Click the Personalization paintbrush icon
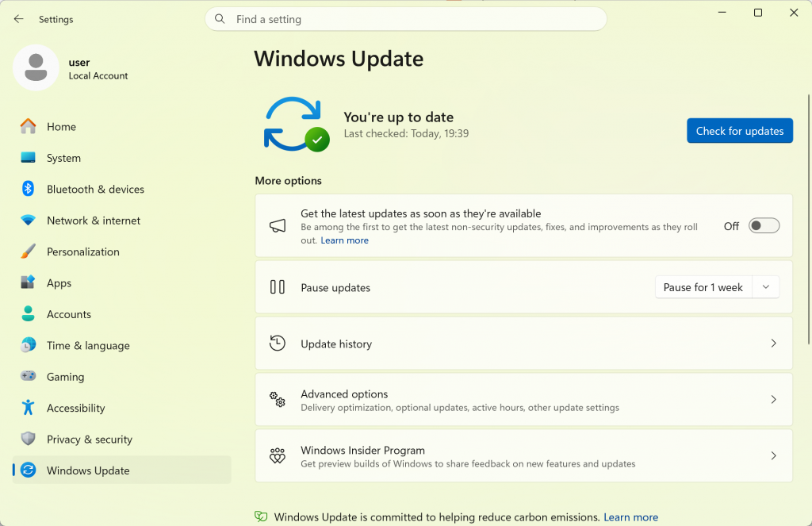Screen dimensions: 812x526 28,251
